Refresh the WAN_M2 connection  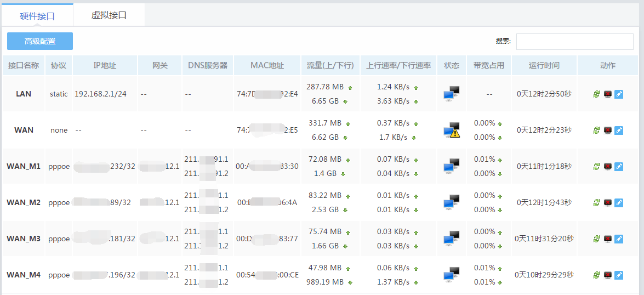597,203
